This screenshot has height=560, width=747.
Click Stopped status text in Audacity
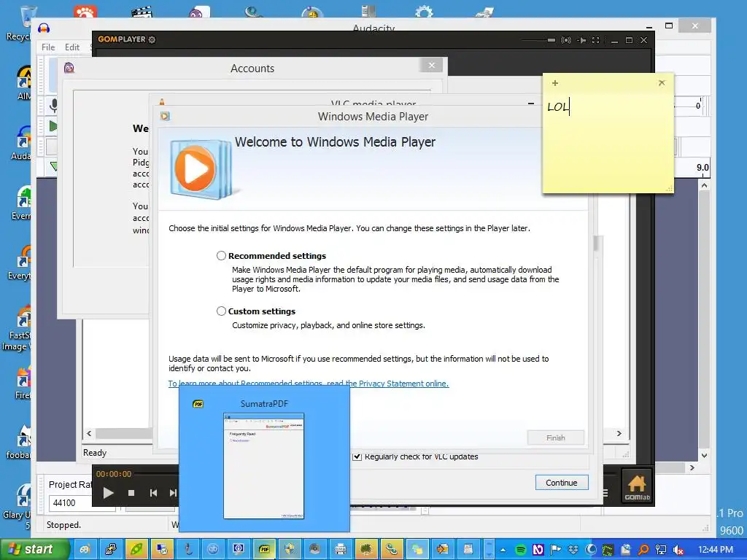pyautogui.click(x=64, y=525)
